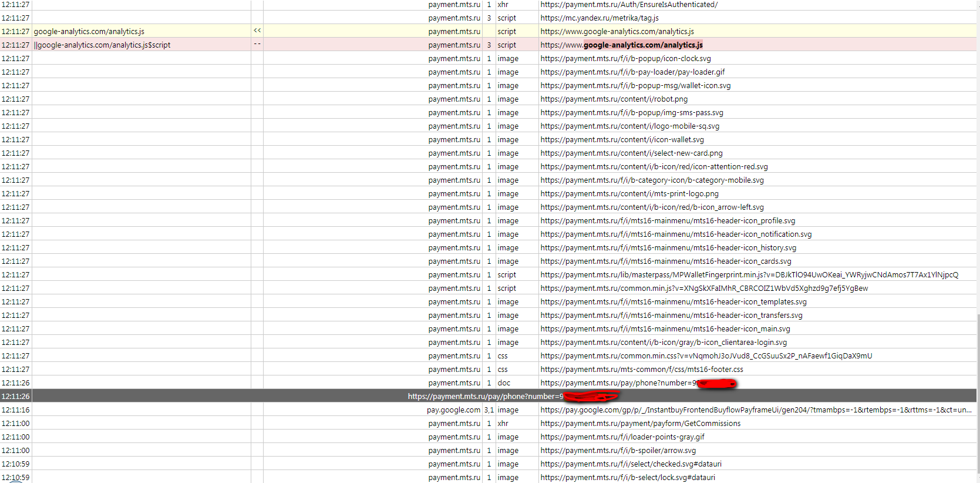Click the common.min.css stylesheet URL

(706, 356)
